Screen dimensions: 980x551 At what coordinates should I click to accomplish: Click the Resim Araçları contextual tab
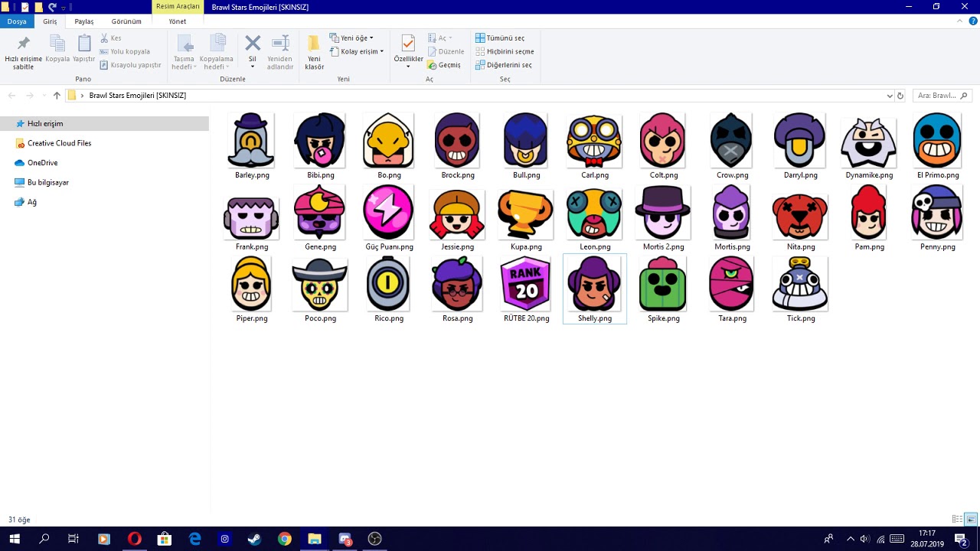178,7
